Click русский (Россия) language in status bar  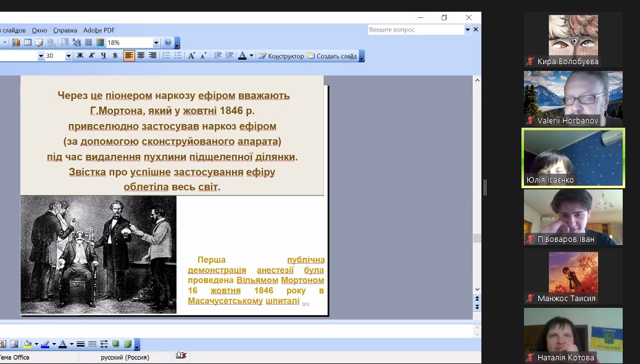pyautogui.click(x=125, y=357)
